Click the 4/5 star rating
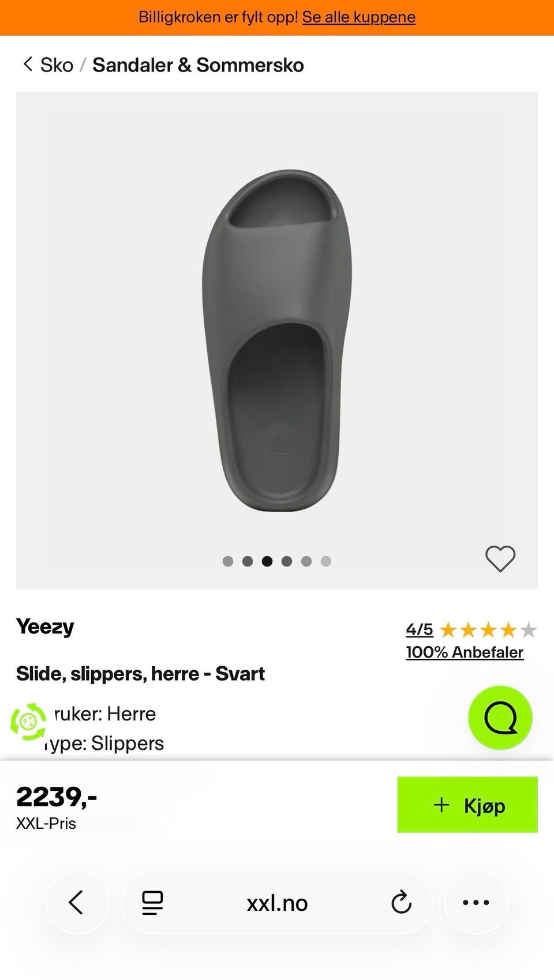Viewport: 554px width, 980px height. 420,629
